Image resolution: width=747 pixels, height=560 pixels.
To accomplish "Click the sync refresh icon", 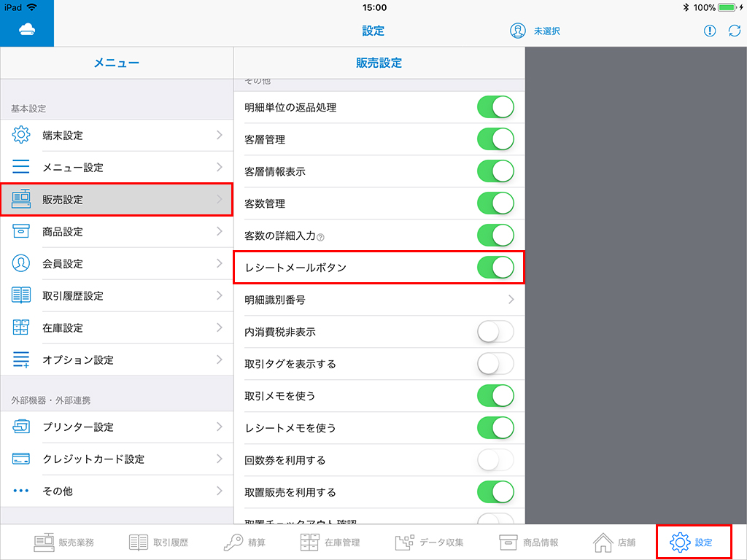I will pyautogui.click(x=734, y=31).
